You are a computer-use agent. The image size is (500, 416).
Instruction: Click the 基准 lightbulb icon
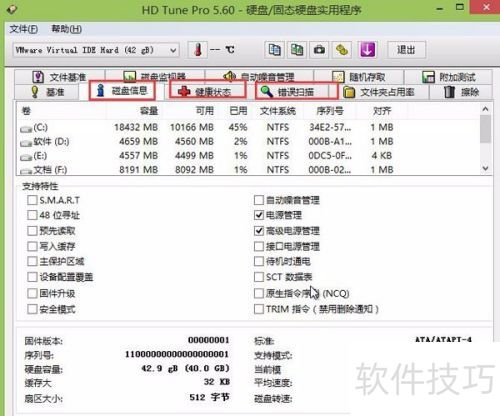35,92
